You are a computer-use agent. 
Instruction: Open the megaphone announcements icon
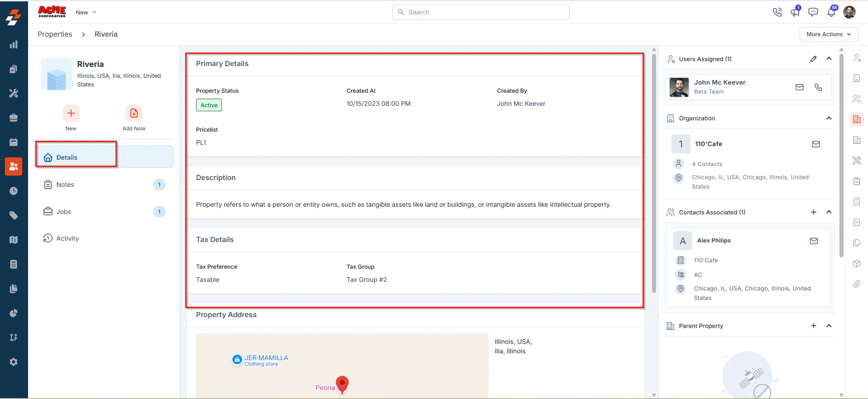(795, 12)
